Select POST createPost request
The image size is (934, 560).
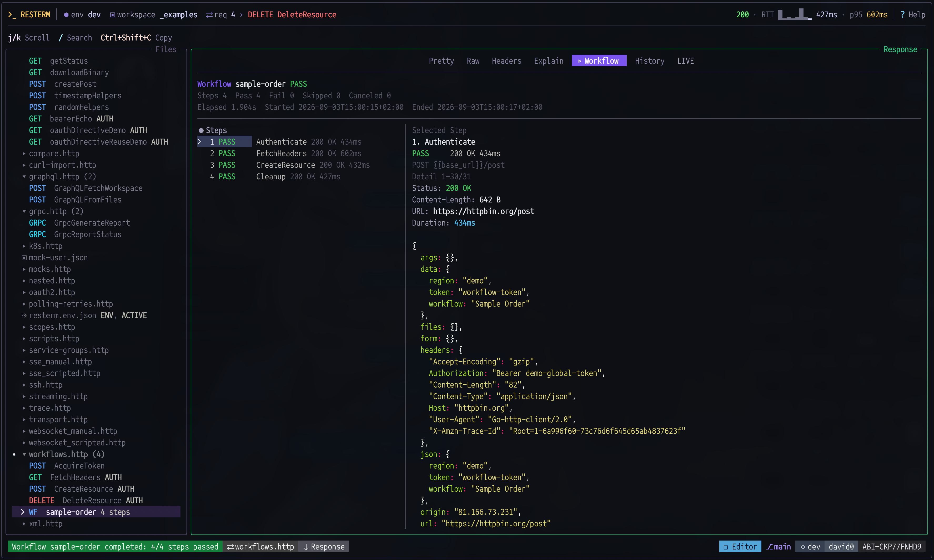tap(63, 84)
